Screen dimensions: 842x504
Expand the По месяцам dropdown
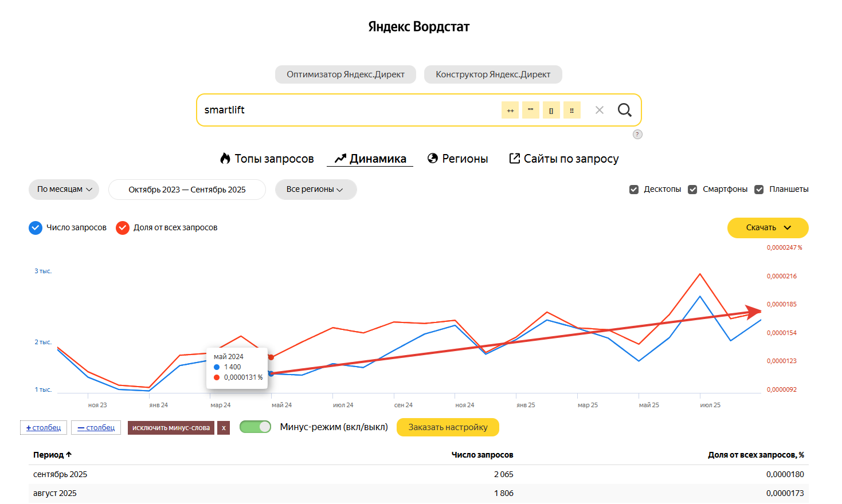coord(64,190)
